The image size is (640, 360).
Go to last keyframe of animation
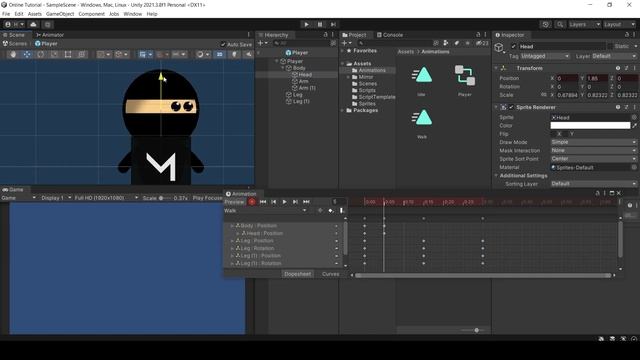(306, 202)
